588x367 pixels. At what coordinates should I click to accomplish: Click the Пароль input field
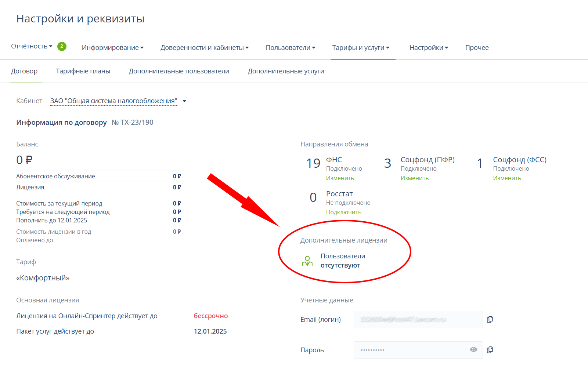[411, 350]
